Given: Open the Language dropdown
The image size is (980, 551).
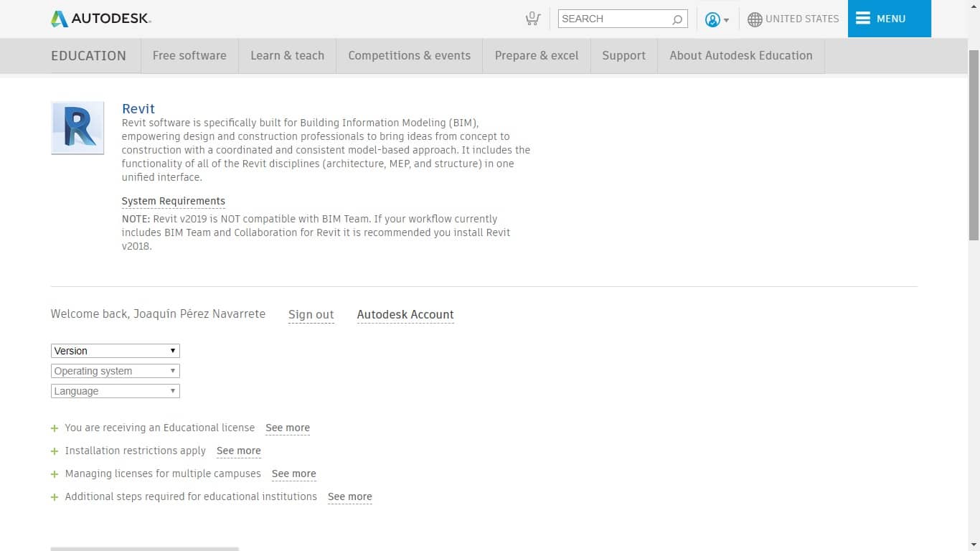Looking at the screenshot, I should point(116,391).
